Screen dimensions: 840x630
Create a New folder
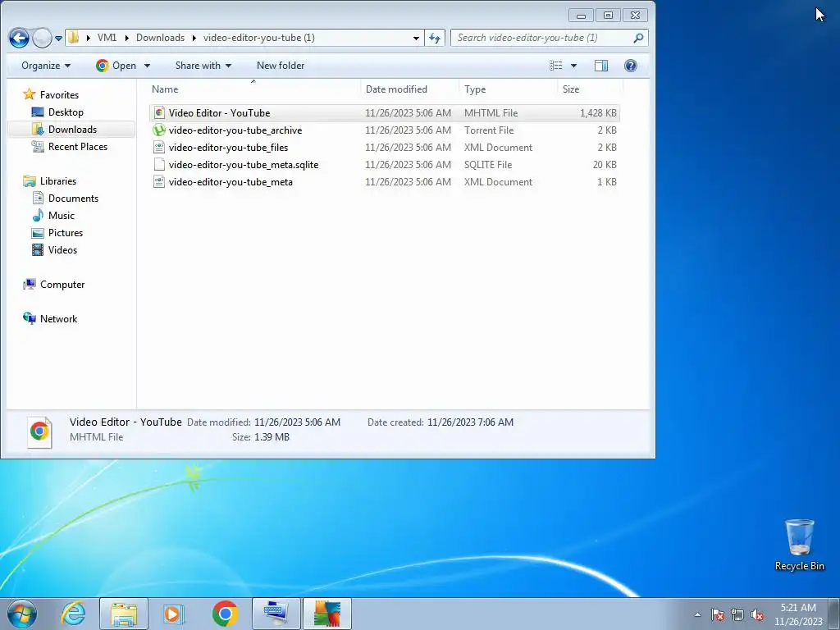[281, 66]
